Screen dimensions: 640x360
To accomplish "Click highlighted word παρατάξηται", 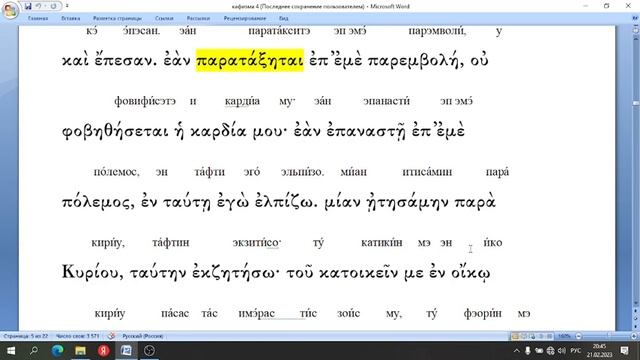I will tap(250, 60).
